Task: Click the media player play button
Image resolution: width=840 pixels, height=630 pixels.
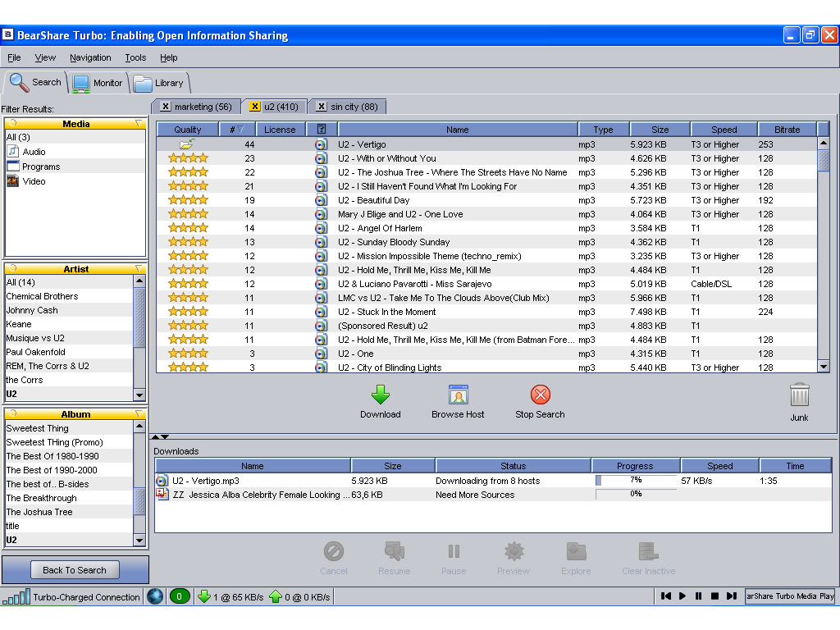Action: [x=682, y=596]
